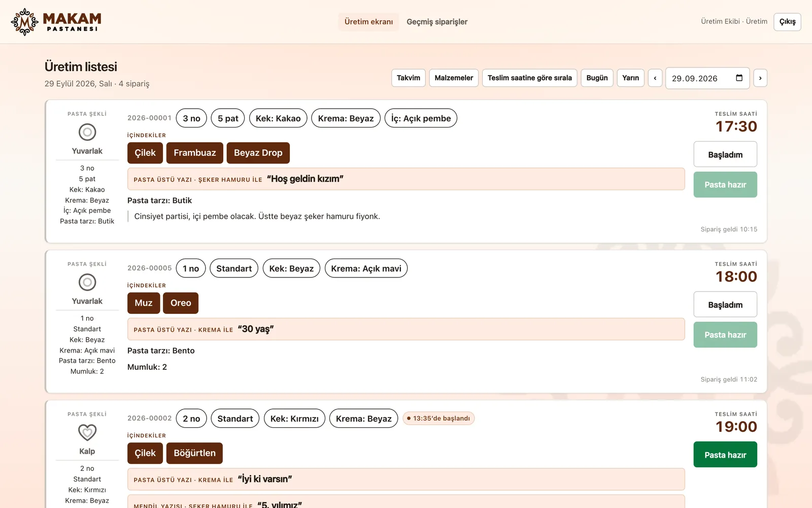Go to next day arrow
The image size is (812, 508).
(760, 78)
